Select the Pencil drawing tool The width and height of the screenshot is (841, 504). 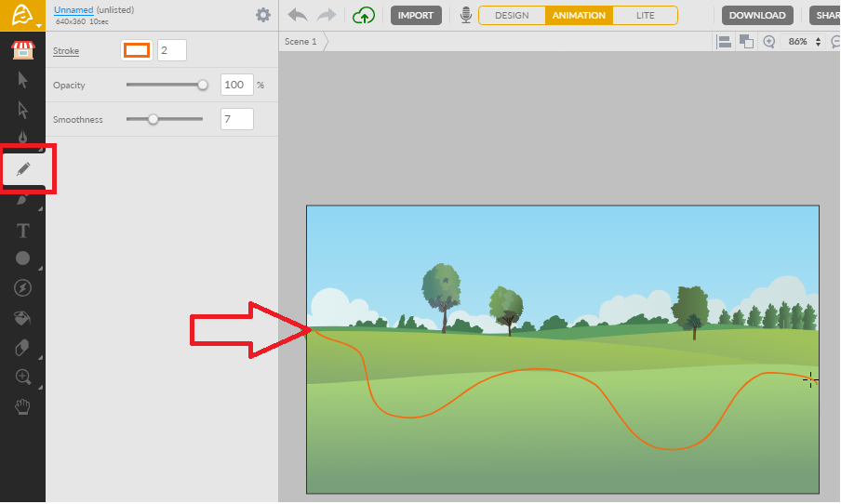point(23,168)
